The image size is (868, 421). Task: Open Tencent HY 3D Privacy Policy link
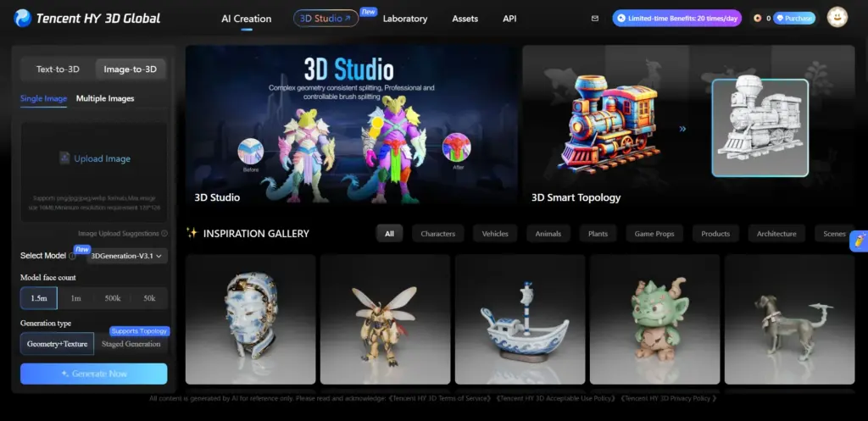click(670, 398)
